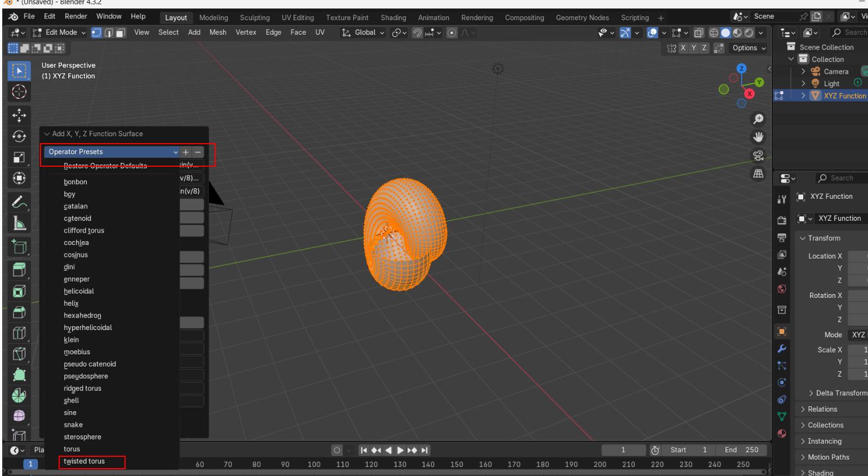The width and height of the screenshot is (868, 476).
Task: Select the Scale tool
Action: pos(19,157)
